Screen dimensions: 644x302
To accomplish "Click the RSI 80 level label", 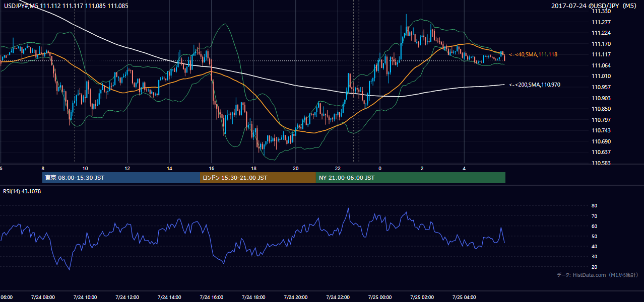I will tap(595, 206).
